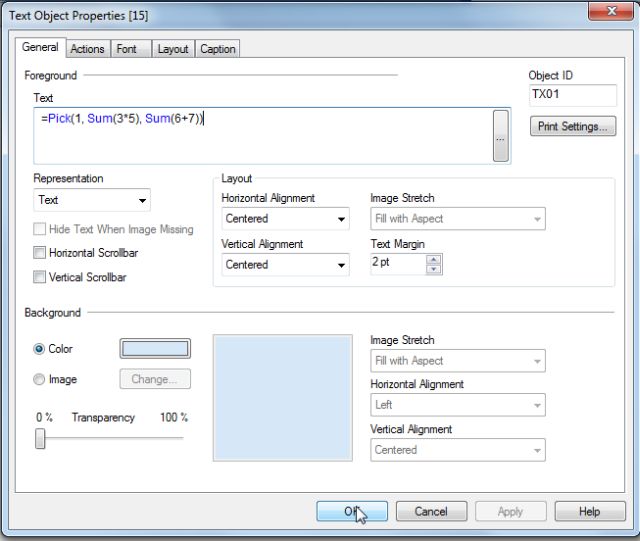The height and width of the screenshot is (541, 640).
Task: Open the background color swatch
Action: (155, 349)
